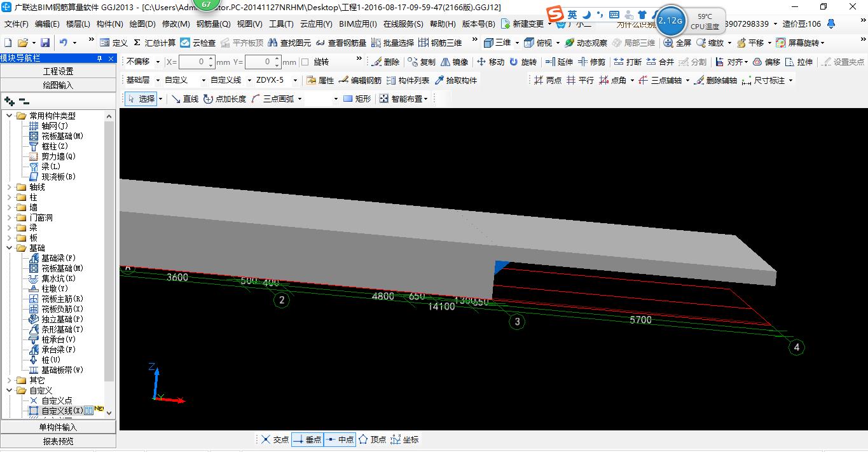Choose the 矩形 rectangle drawing tool
Image resolution: width=868 pixels, height=452 pixels.
coord(357,99)
